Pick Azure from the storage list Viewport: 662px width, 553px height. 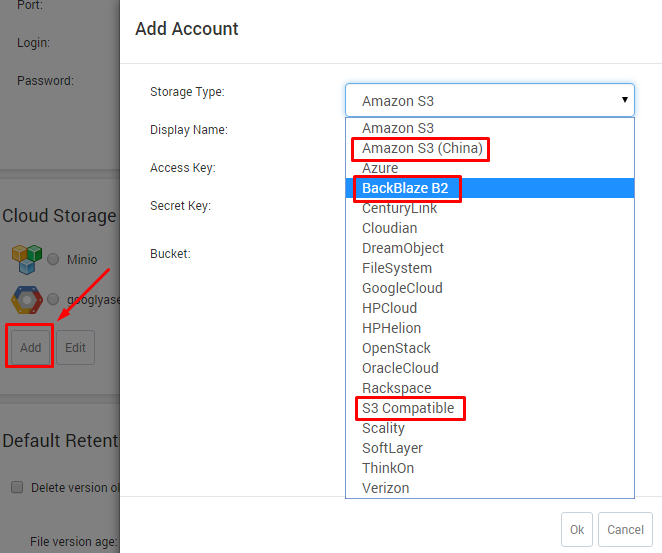[380, 168]
